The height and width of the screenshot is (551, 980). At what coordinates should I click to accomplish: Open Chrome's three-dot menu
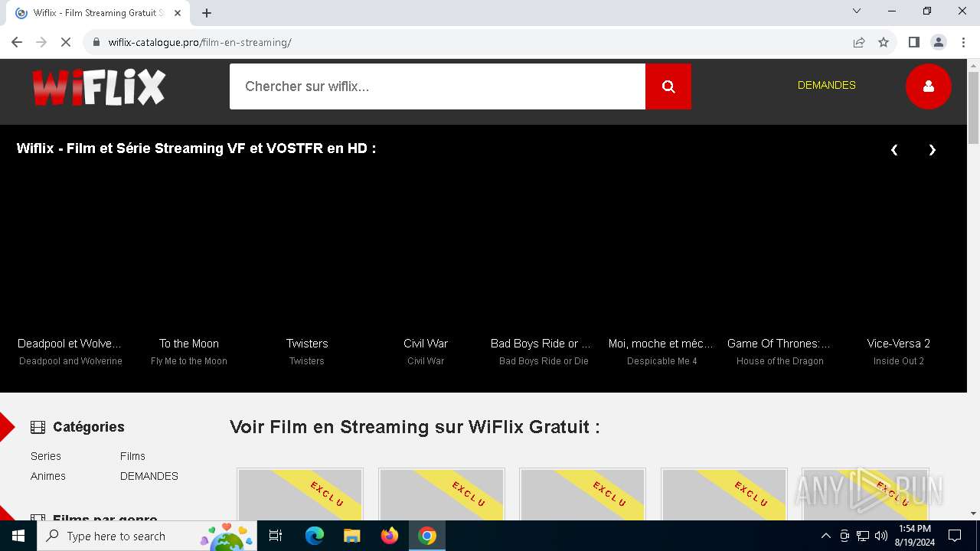pyautogui.click(x=963, y=42)
